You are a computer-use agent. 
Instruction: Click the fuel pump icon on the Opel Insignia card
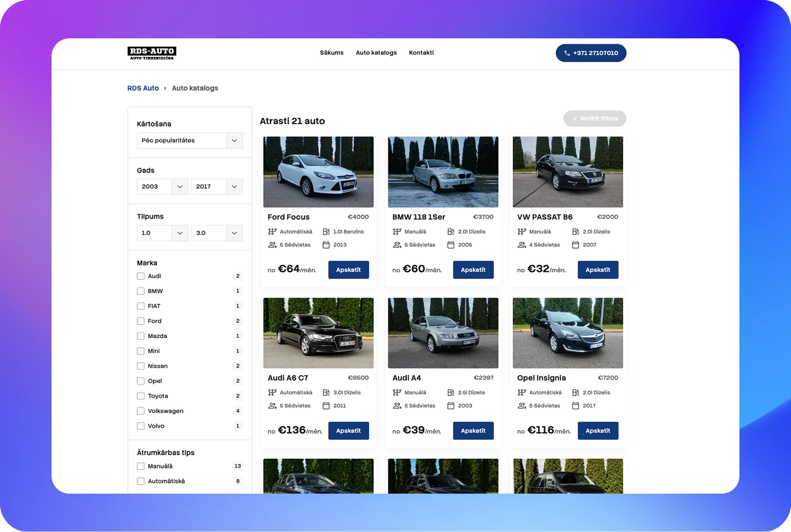[x=575, y=393]
